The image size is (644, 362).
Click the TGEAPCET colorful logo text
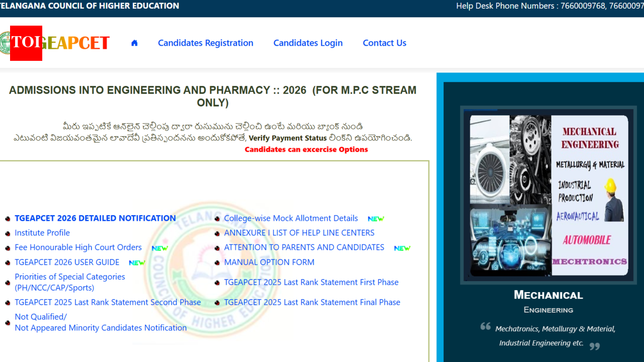[x=75, y=43]
